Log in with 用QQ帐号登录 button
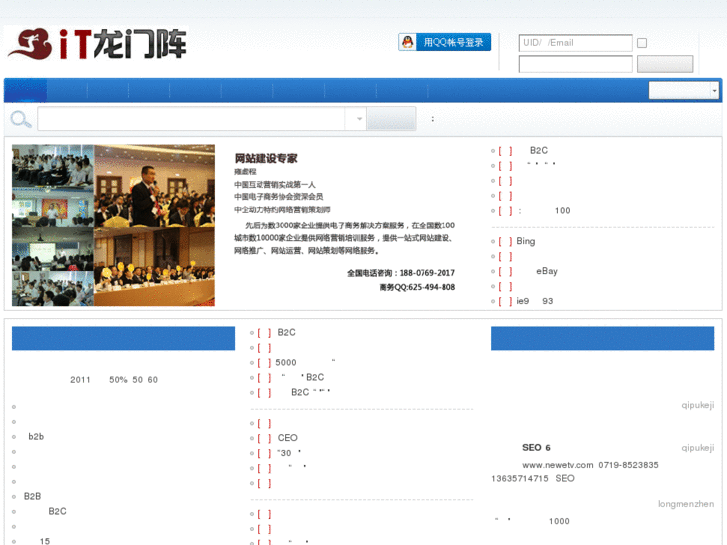This screenshot has height=545, width=727. (445, 42)
